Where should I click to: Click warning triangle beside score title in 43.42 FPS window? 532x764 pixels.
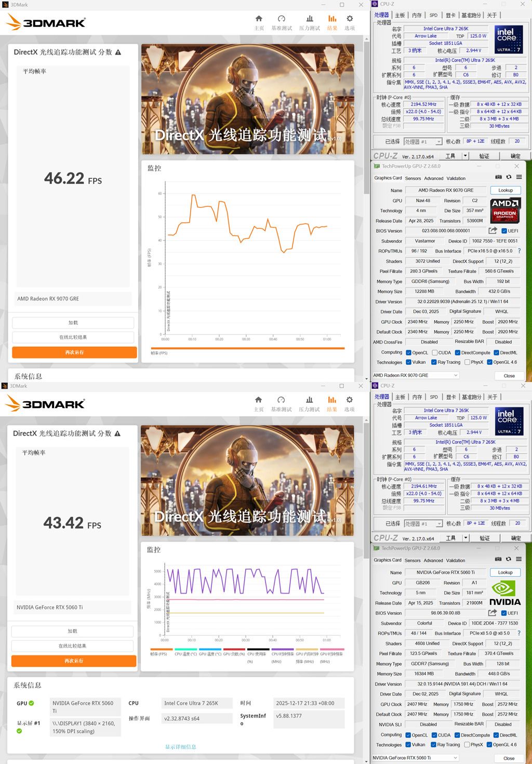click(x=117, y=433)
